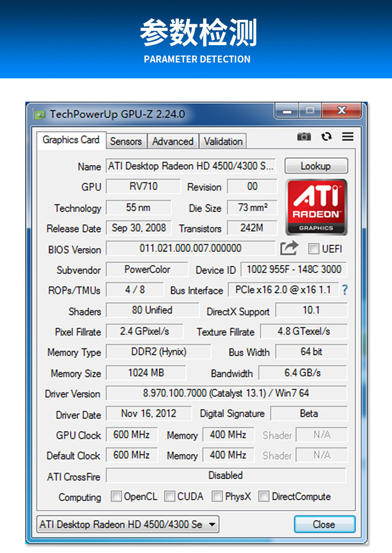Take a screenshot with the camera icon
Viewport: 392px width, 553px height.
304,136
